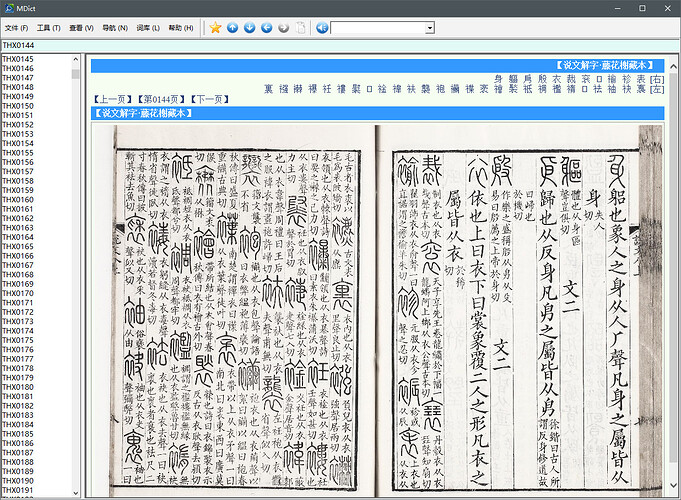Click the [左] left page link
This screenshot has width=681, height=500.
click(657, 89)
